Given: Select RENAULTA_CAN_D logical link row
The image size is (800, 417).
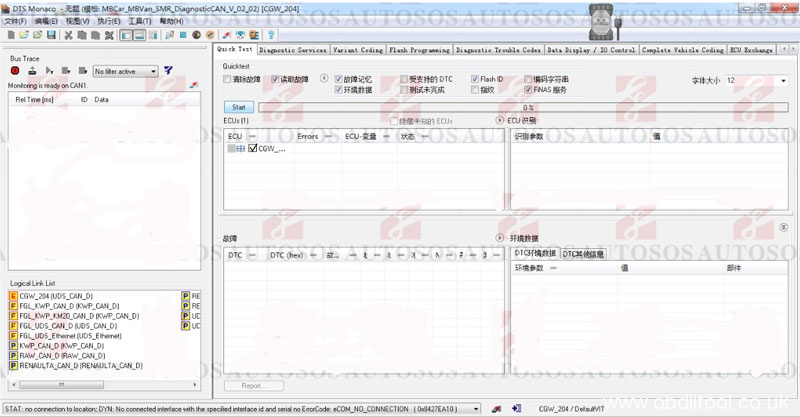Looking at the screenshot, I should click(81, 365).
